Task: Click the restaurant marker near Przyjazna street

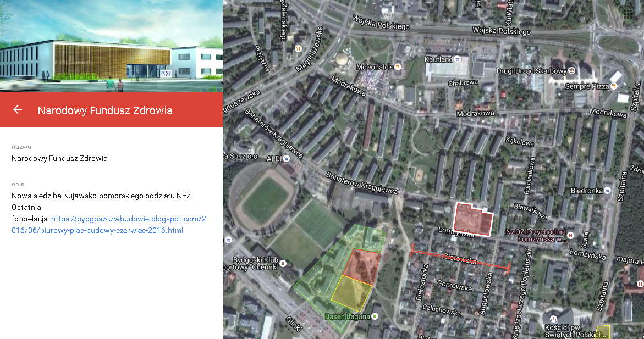Action: (298, 49)
